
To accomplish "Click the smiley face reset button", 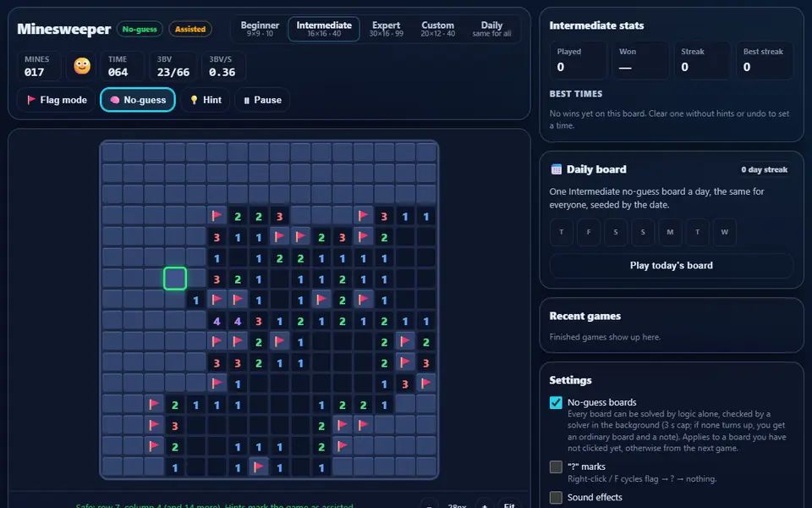I will [82, 66].
